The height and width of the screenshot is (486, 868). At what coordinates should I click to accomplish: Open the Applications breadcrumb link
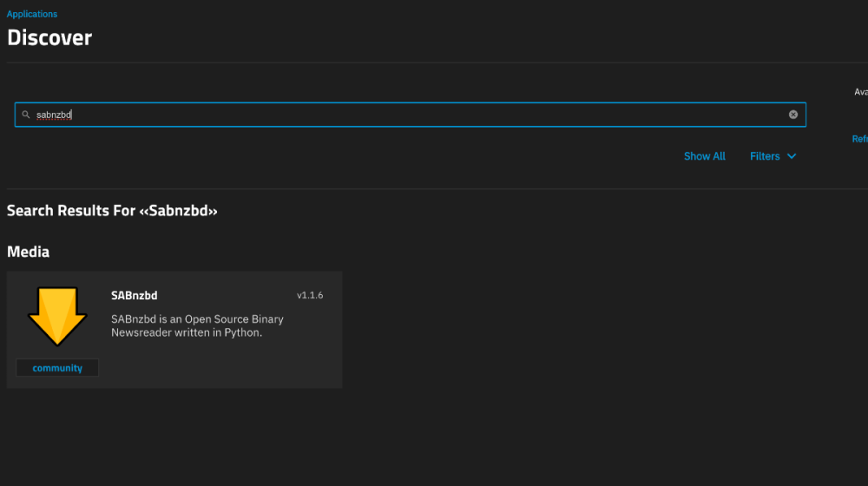[x=32, y=14]
